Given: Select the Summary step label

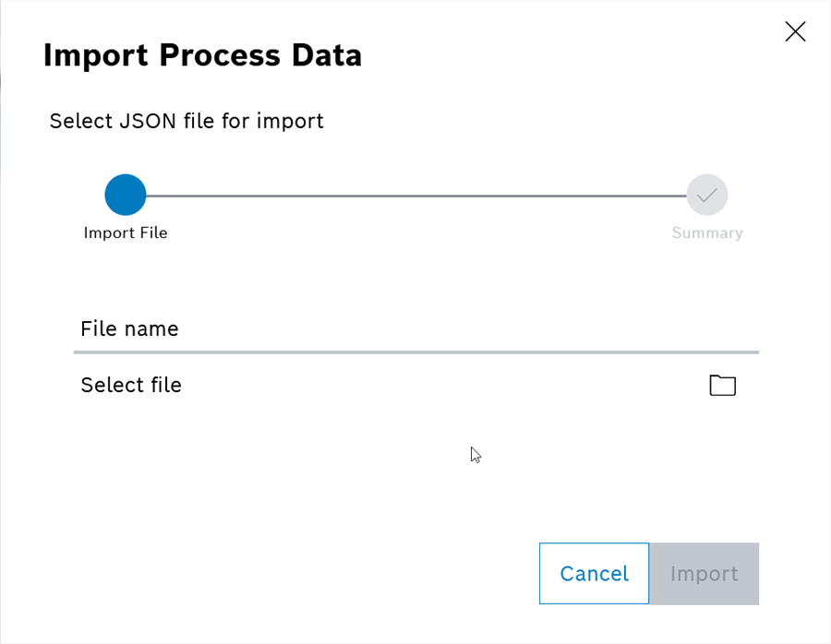Looking at the screenshot, I should pyautogui.click(x=706, y=233).
